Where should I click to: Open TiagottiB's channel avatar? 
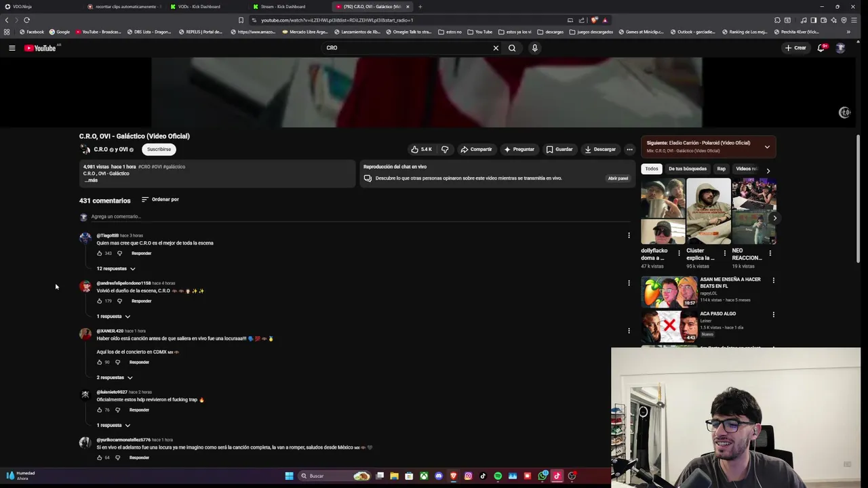(x=85, y=237)
